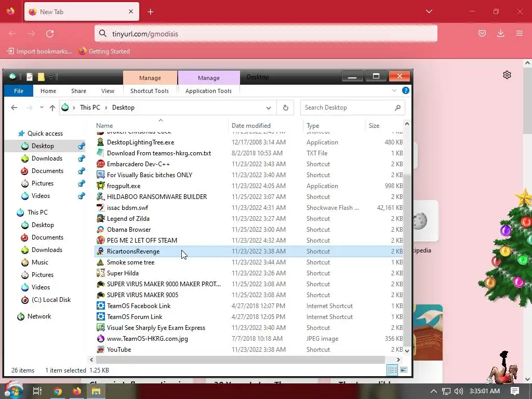Select the TeamOS Facebook Link icon

pos(100,305)
